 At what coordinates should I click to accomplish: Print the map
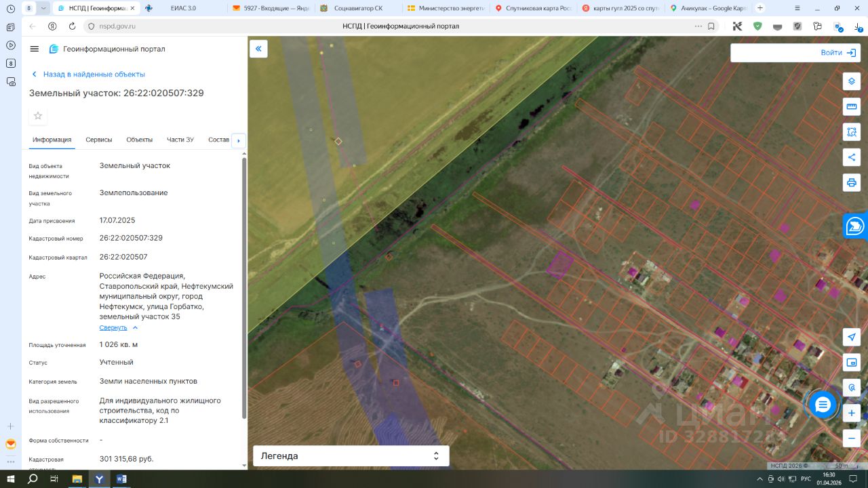(x=852, y=182)
